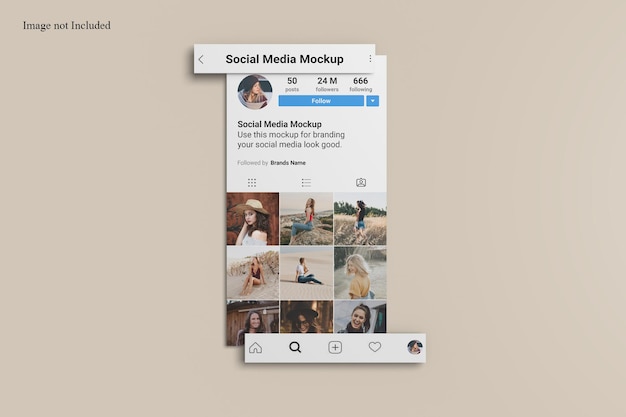Image resolution: width=626 pixels, height=417 pixels.
Task: Open photo of woman walking in grass field
Action: [360, 219]
